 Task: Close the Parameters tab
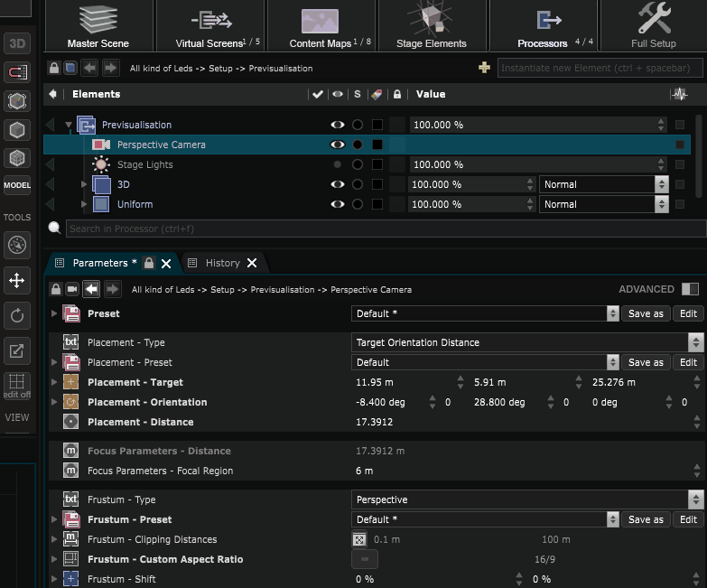(x=166, y=264)
